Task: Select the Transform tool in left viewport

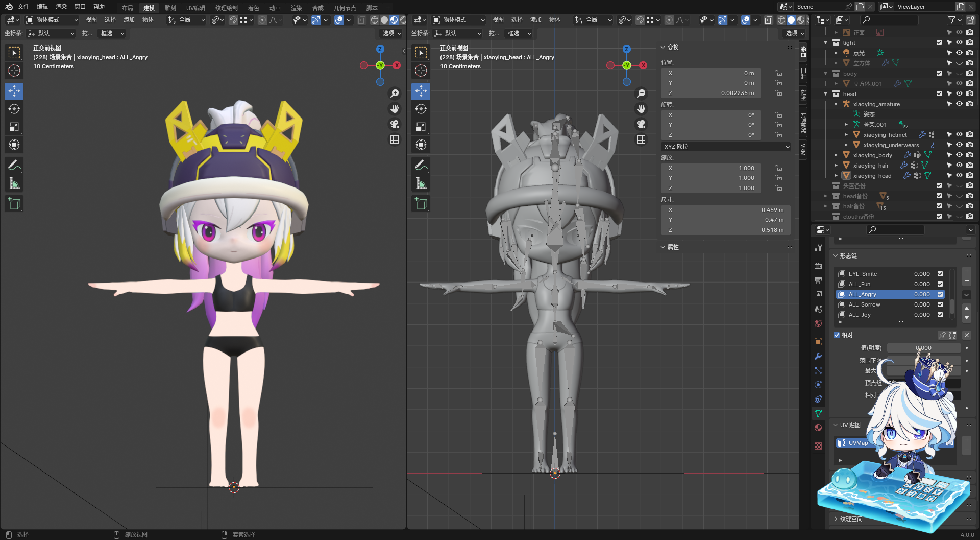Action: (x=14, y=145)
